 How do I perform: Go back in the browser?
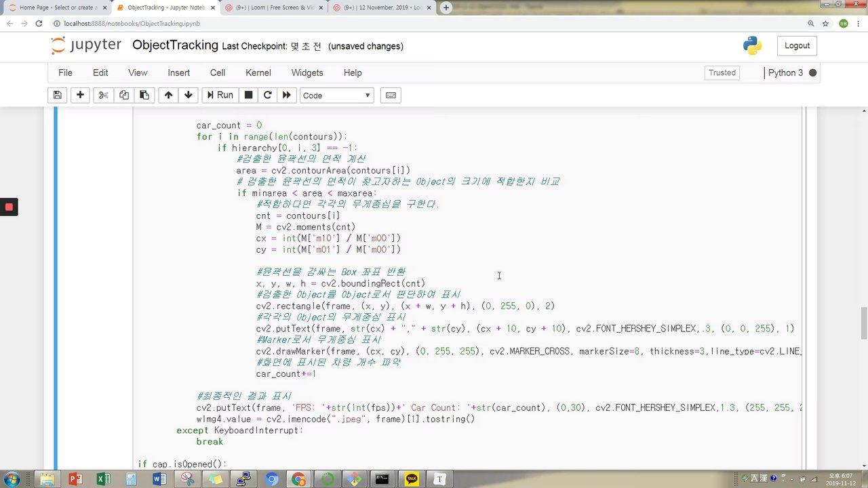(9, 23)
